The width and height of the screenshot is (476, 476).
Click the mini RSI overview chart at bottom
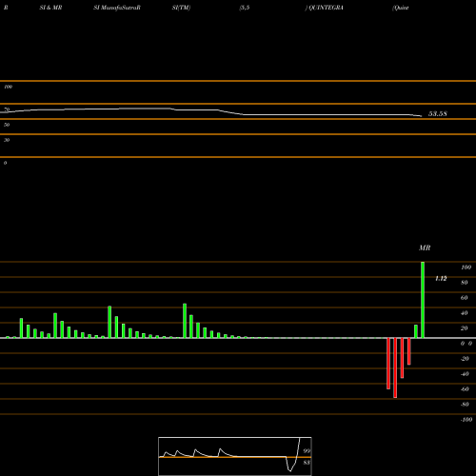point(235,456)
